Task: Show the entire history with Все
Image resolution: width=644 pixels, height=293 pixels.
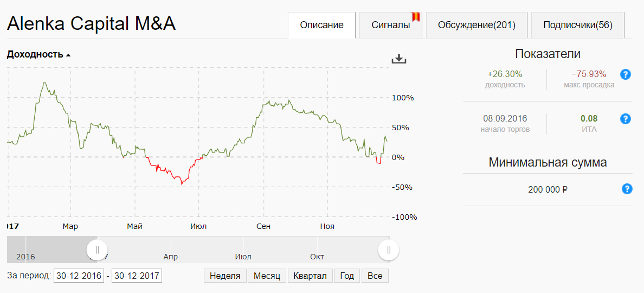Action: click(375, 276)
